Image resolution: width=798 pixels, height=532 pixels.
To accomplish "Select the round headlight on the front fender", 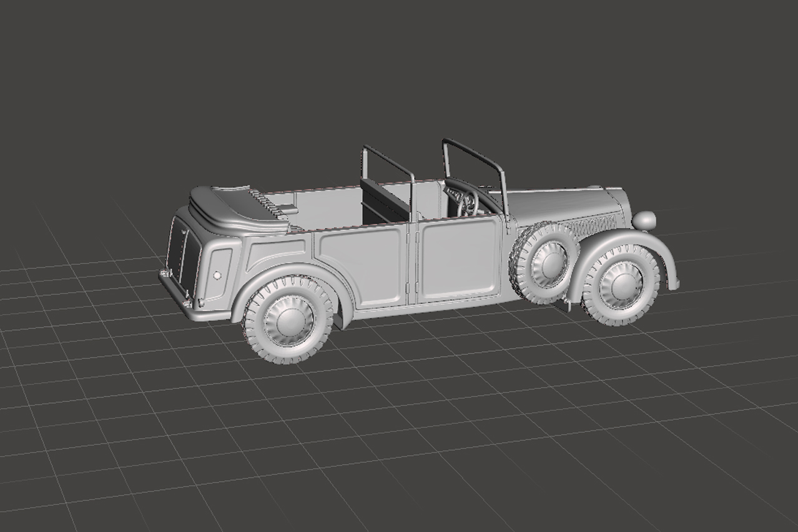I will tap(644, 220).
